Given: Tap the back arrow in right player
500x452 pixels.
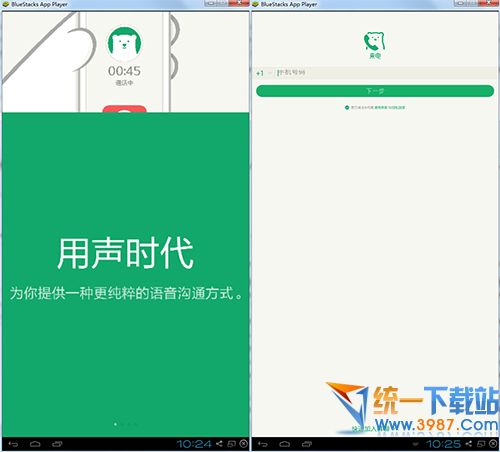Looking at the screenshot, I should point(263,444).
